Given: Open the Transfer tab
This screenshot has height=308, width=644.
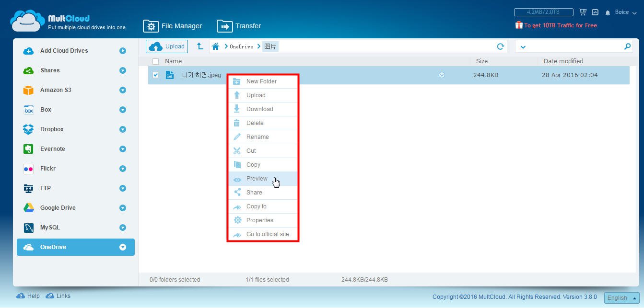Looking at the screenshot, I should click(x=239, y=26).
